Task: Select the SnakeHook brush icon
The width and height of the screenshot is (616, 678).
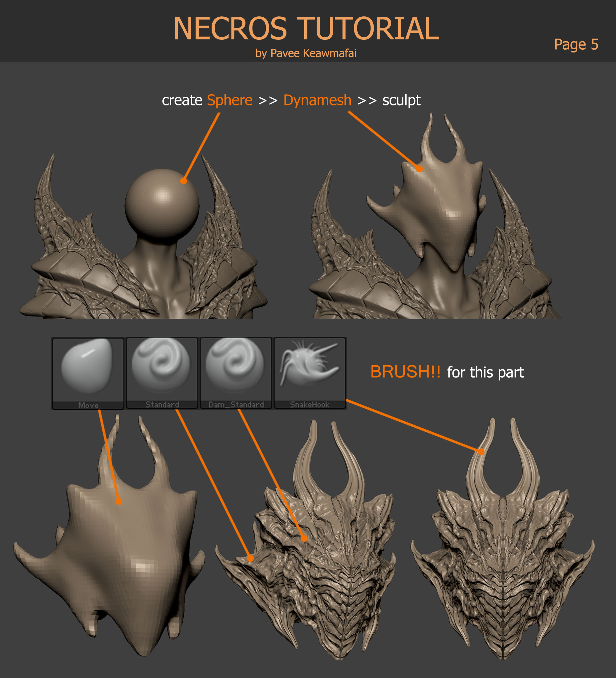Action: pos(310,373)
